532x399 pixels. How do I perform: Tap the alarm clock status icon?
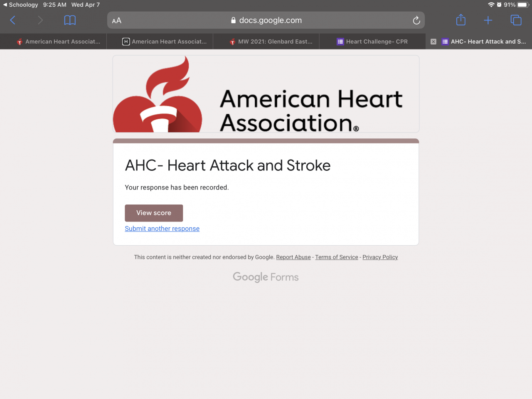pos(499,5)
